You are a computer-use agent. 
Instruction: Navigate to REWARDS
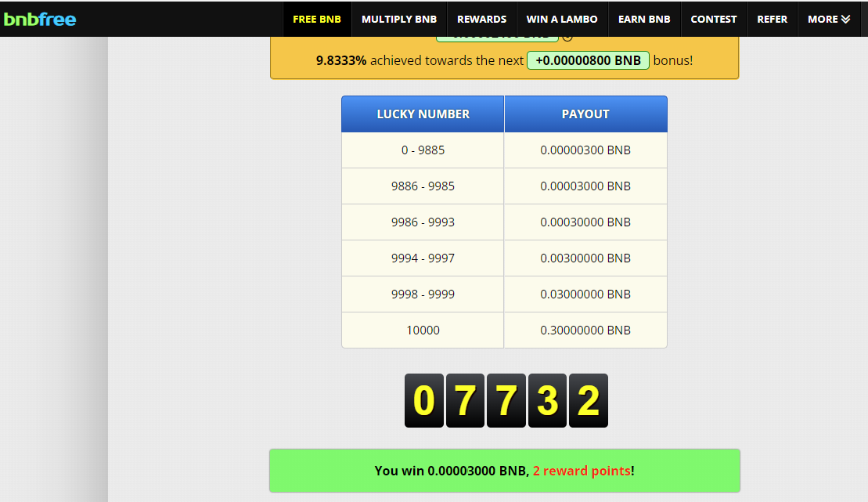pyautogui.click(x=481, y=19)
